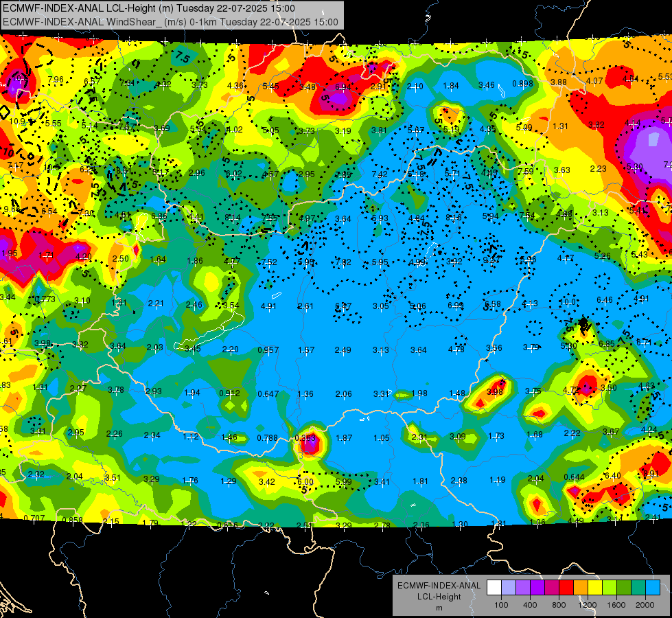
Task: Click the legend tick label '800'
Action: click(559, 605)
